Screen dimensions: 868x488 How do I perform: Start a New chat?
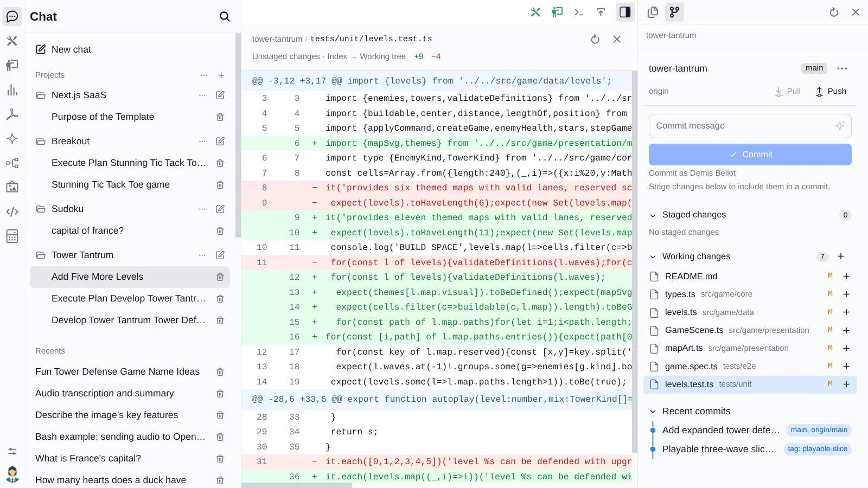pyautogui.click(x=63, y=50)
